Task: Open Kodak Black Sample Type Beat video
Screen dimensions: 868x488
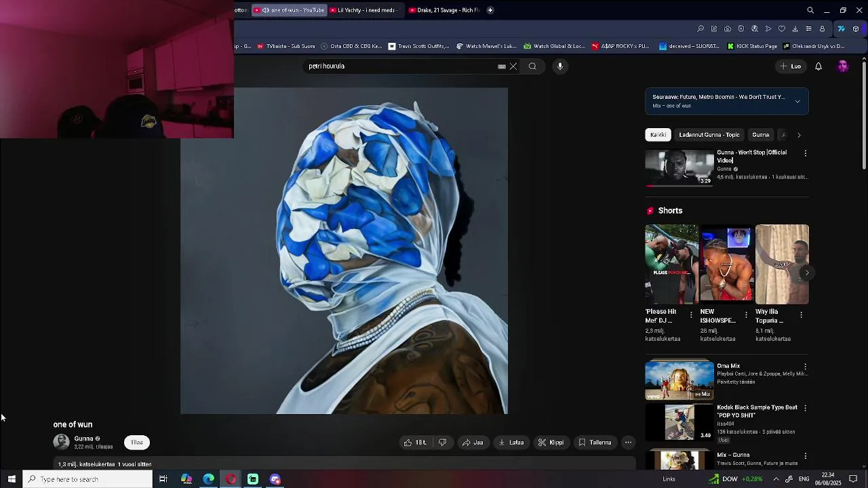Action: point(679,422)
